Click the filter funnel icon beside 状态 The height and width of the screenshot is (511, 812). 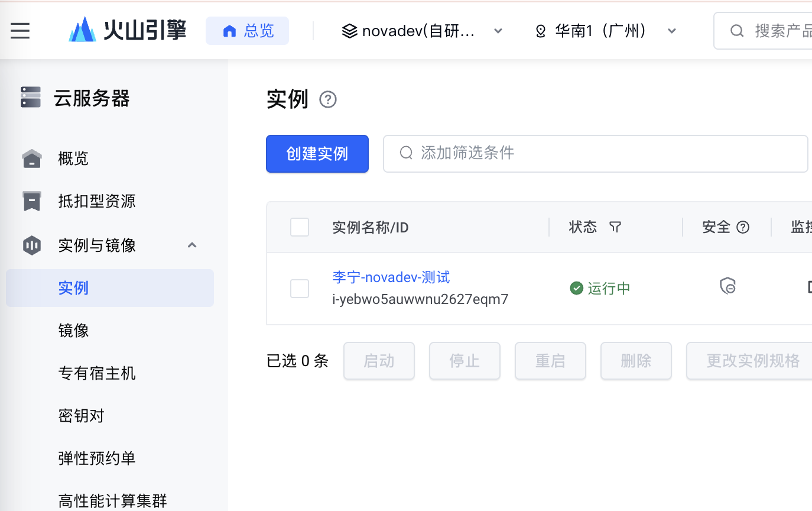point(615,227)
